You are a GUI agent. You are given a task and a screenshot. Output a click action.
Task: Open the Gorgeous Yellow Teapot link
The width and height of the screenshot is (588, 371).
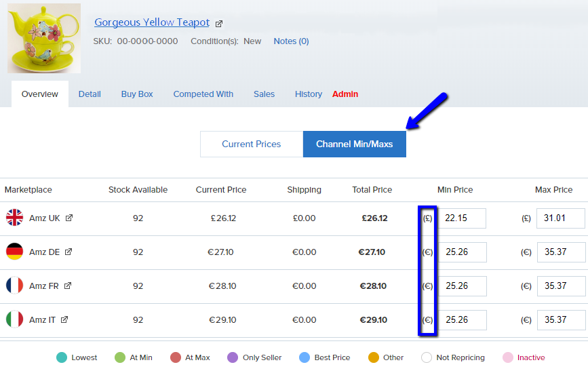pos(152,22)
